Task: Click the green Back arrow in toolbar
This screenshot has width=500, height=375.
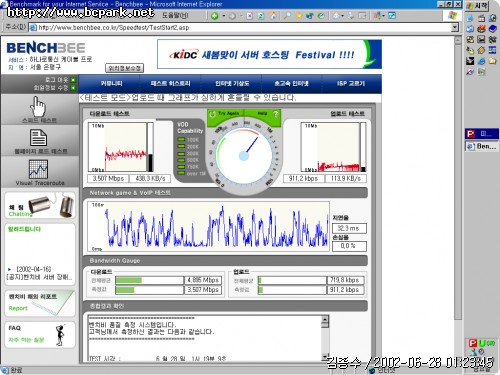Action: (215, 16)
